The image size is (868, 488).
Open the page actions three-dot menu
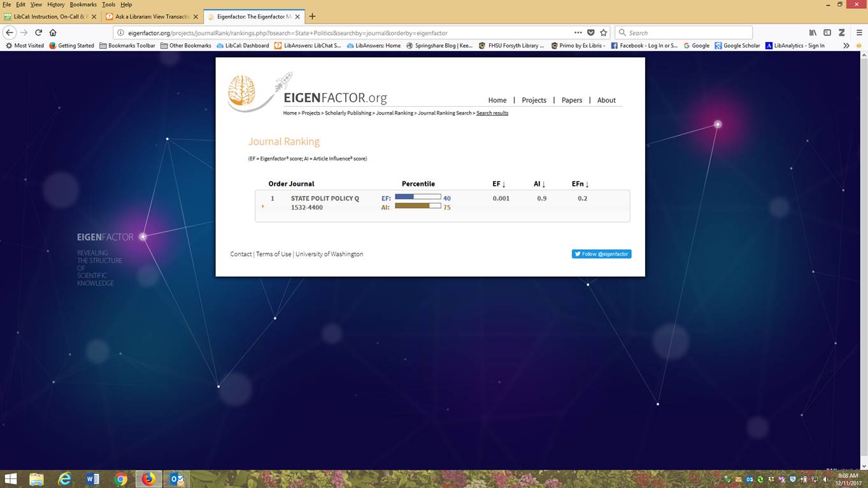(x=578, y=32)
